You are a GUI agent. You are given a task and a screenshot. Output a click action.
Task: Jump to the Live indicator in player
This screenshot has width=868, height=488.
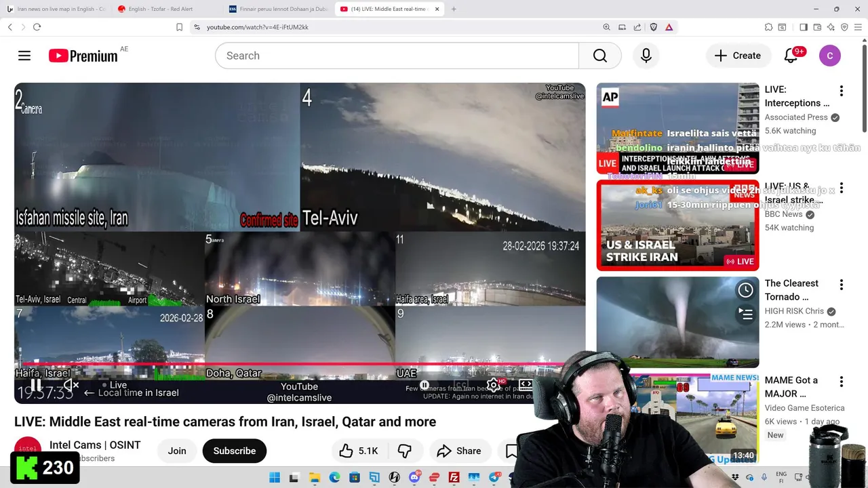114,385
